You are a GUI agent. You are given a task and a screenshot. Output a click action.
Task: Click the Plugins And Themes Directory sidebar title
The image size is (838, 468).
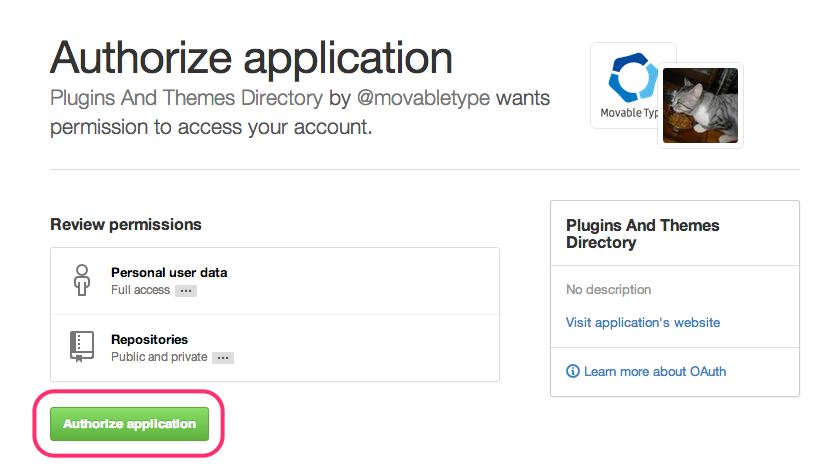642,233
